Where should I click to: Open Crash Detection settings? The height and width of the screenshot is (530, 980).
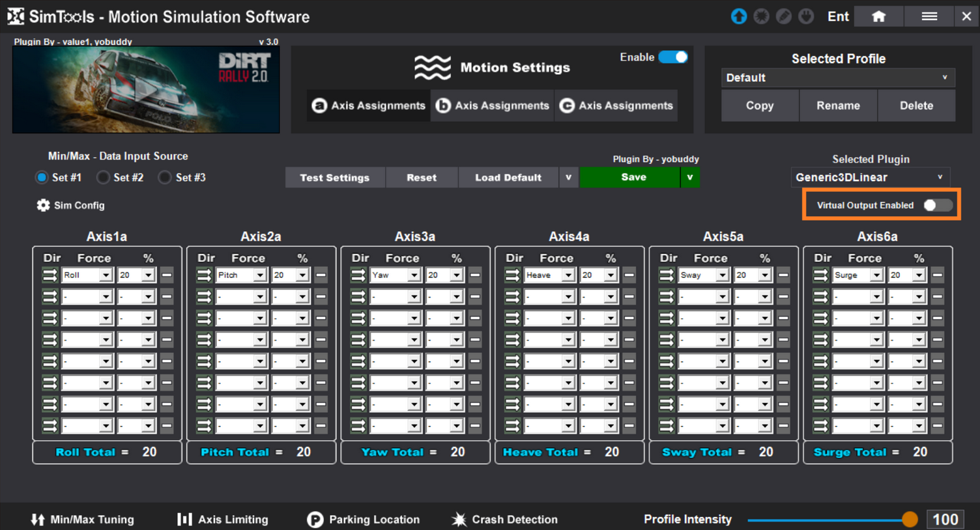click(x=504, y=519)
